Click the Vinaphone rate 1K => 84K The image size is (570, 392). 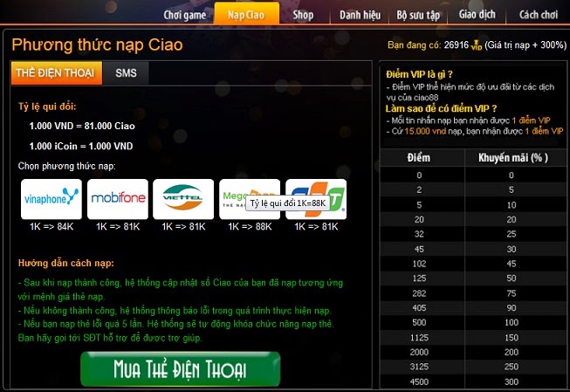(x=52, y=226)
